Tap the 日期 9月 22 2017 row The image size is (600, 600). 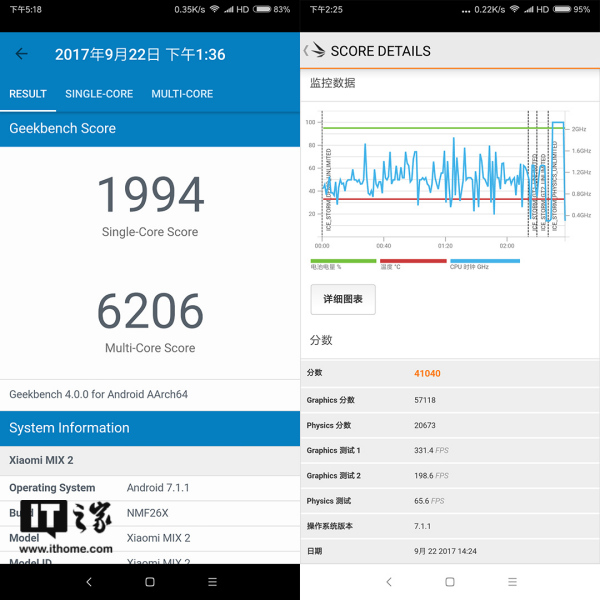point(450,551)
